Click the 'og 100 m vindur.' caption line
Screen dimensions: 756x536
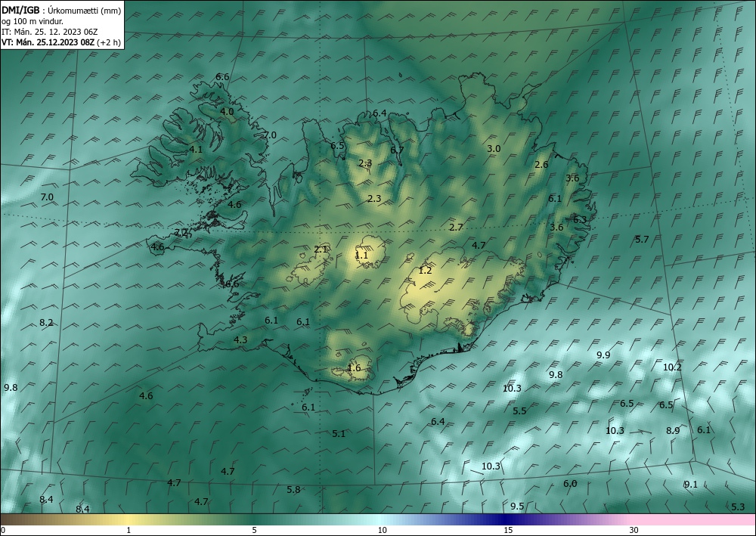coord(33,20)
